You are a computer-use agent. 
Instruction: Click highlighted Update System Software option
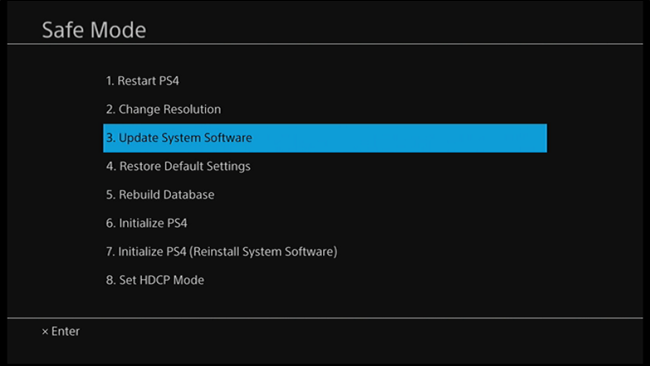325,138
